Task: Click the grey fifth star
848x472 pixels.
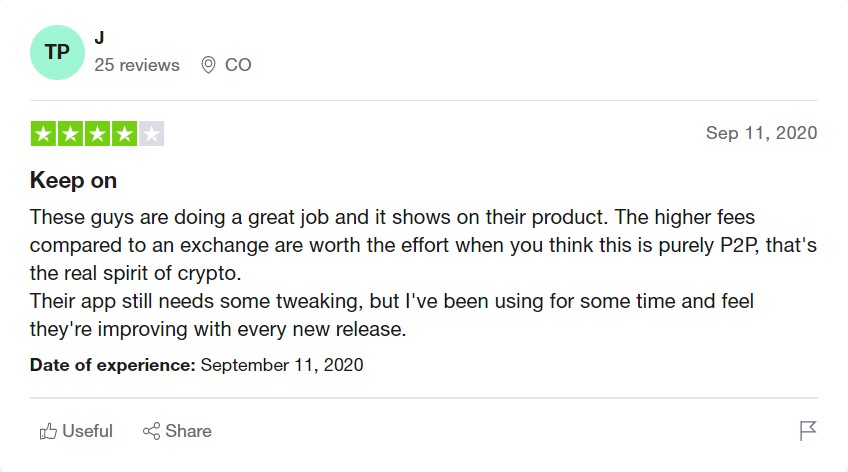Action: (151, 134)
